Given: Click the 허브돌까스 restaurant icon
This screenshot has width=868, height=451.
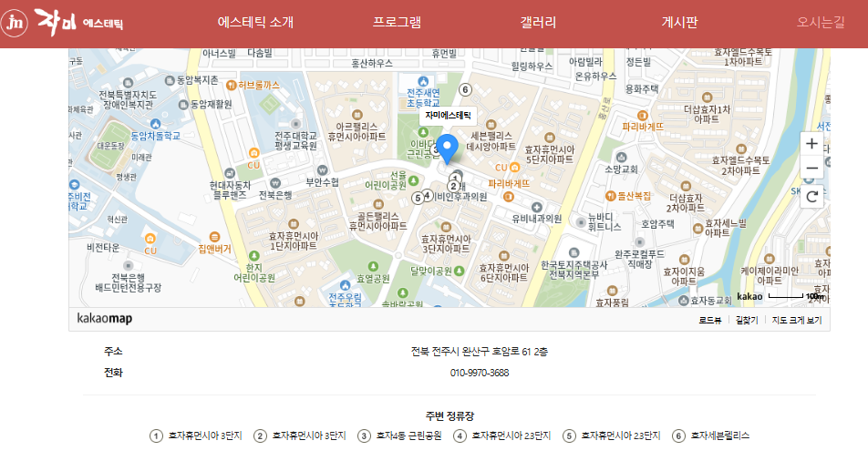Looking at the screenshot, I should click(232, 86).
